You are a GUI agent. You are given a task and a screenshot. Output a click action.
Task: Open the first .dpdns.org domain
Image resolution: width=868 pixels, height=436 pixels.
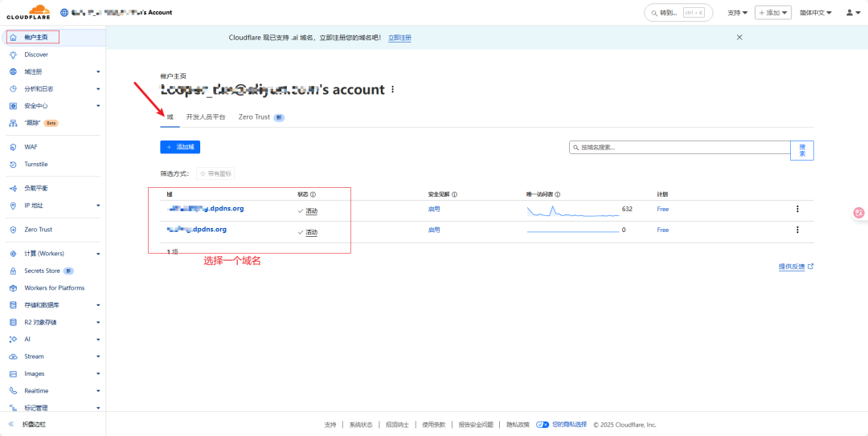pyautogui.click(x=206, y=209)
